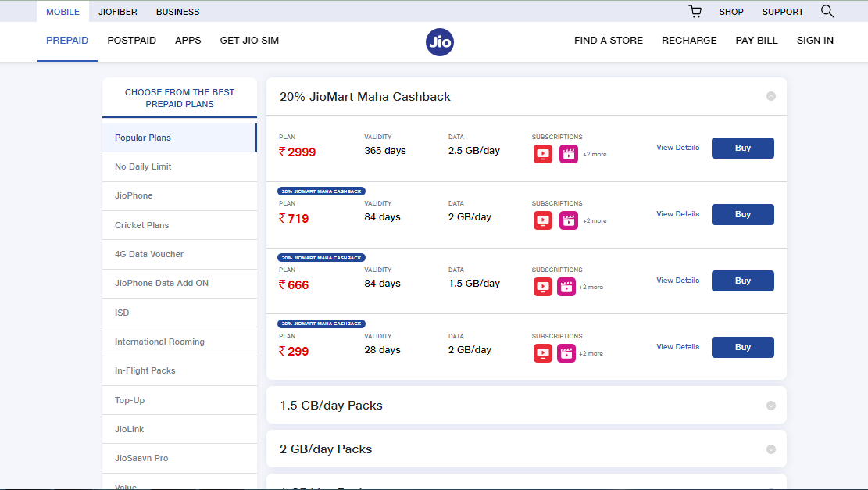Click '2.5 GB/day' data text
Screen dimensions: 868x490
pos(474,151)
